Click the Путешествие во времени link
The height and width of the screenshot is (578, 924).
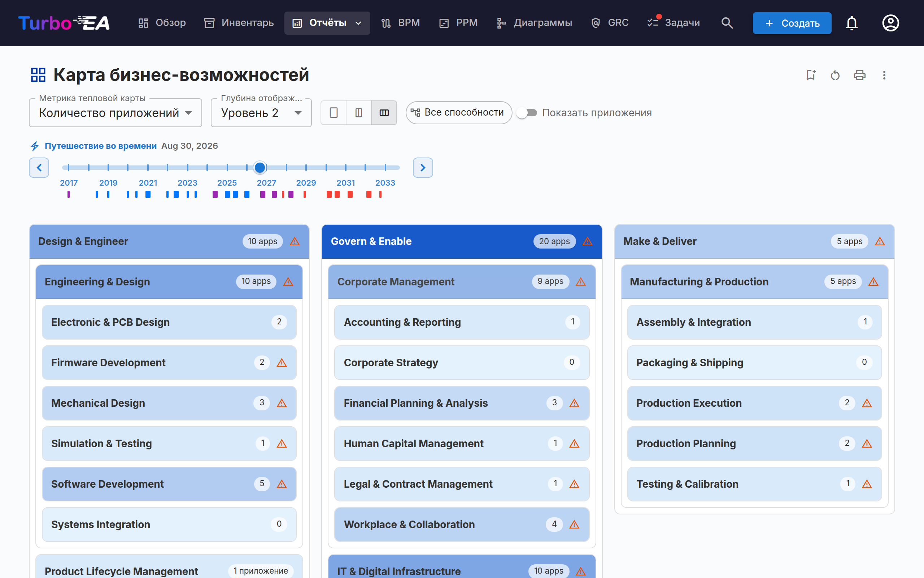100,146
